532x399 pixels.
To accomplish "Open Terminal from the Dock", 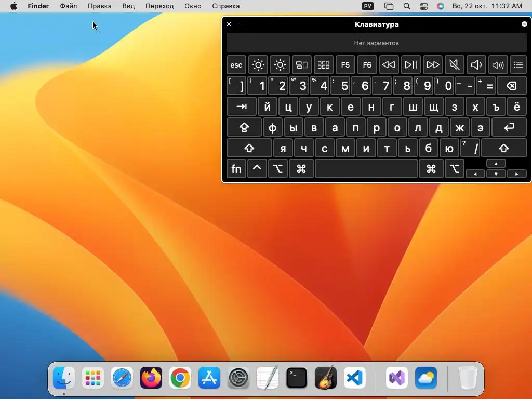I will (x=297, y=378).
